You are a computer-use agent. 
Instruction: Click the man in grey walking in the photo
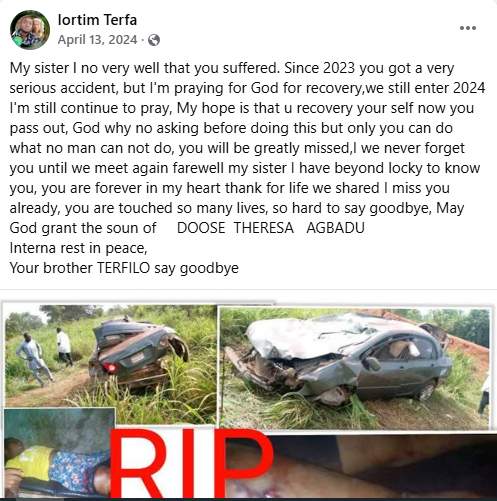[x=35, y=360]
